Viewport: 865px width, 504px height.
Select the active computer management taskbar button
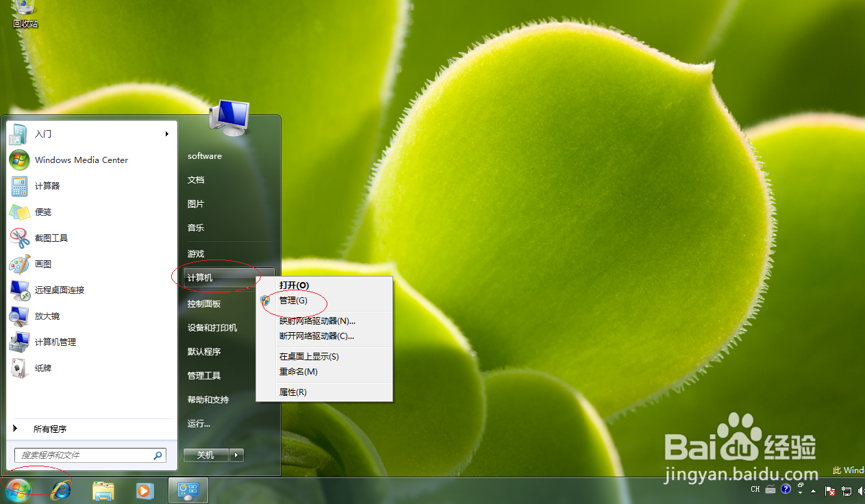[x=188, y=490]
